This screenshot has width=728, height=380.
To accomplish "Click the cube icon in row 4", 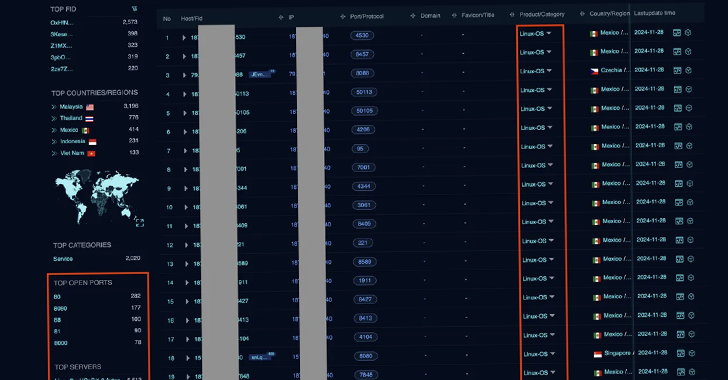I will coord(689,89).
